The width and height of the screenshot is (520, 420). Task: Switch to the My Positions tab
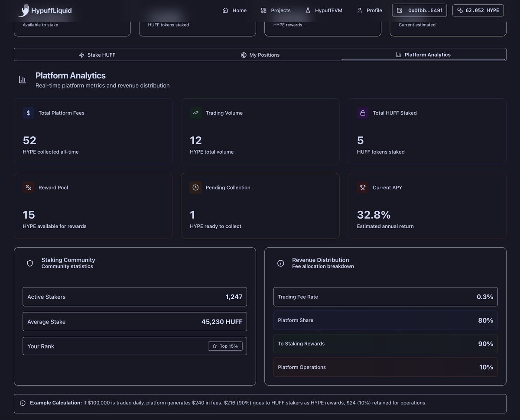(x=260, y=55)
